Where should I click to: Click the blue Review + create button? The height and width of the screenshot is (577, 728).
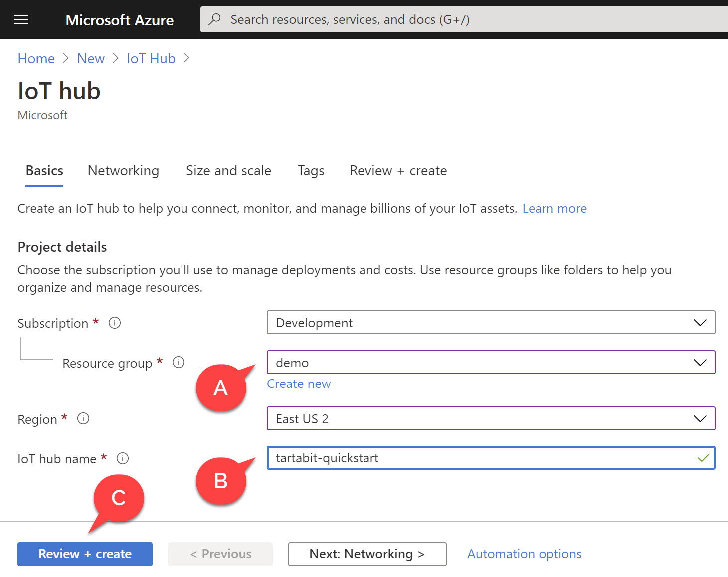click(x=85, y=554)
